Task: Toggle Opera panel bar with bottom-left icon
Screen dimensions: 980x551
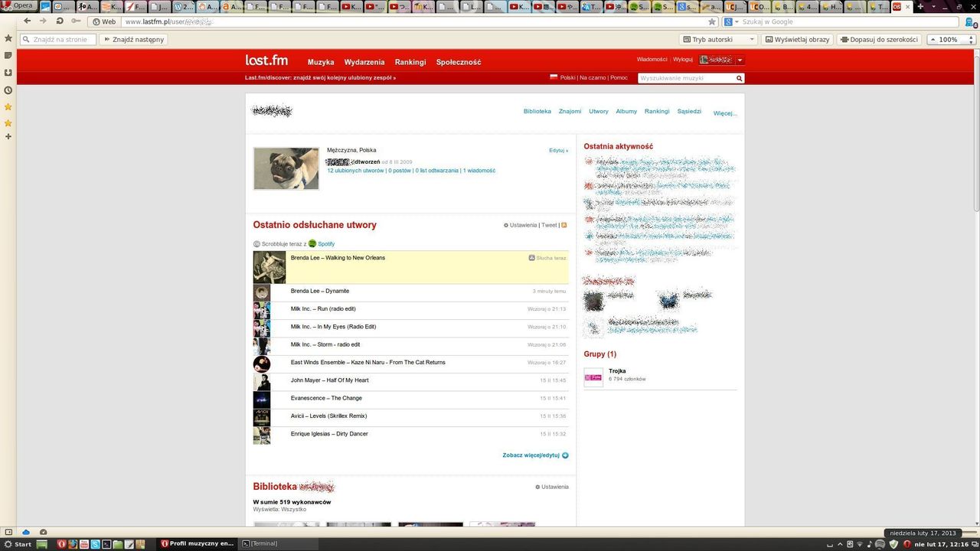Action: tap(8, 531)
